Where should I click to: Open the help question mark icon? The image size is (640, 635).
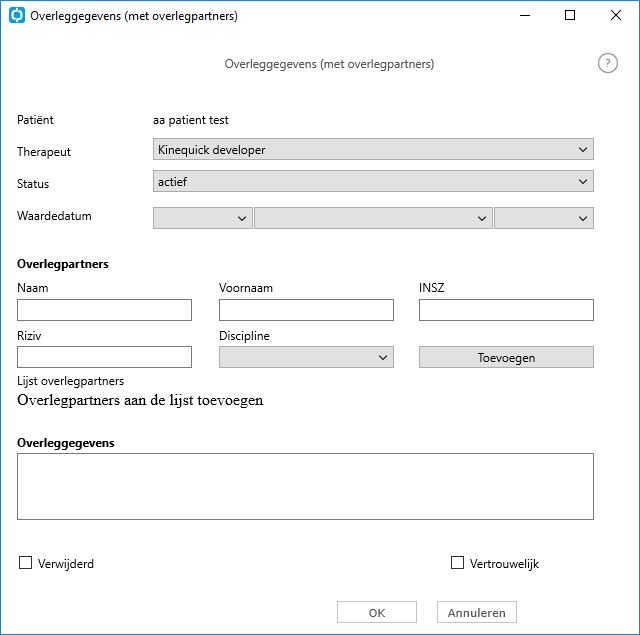coord(607,63)
